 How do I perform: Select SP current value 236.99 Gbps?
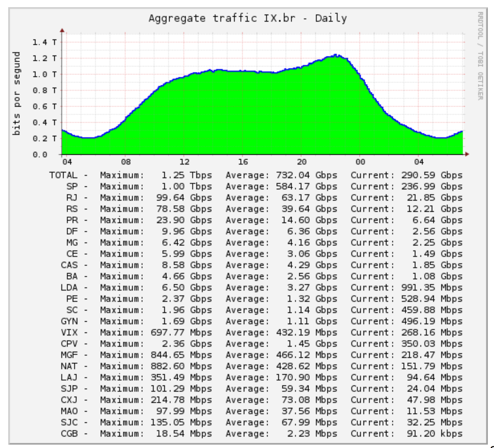click(x=431, y=186)
